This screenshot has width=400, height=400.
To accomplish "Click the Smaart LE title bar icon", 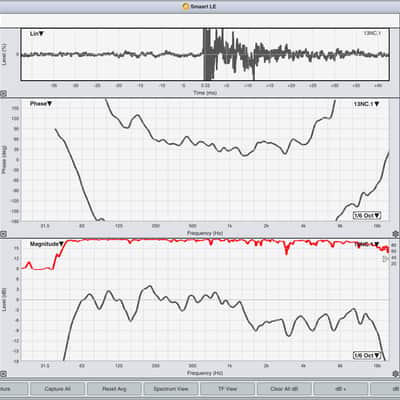I will [186, 6].
